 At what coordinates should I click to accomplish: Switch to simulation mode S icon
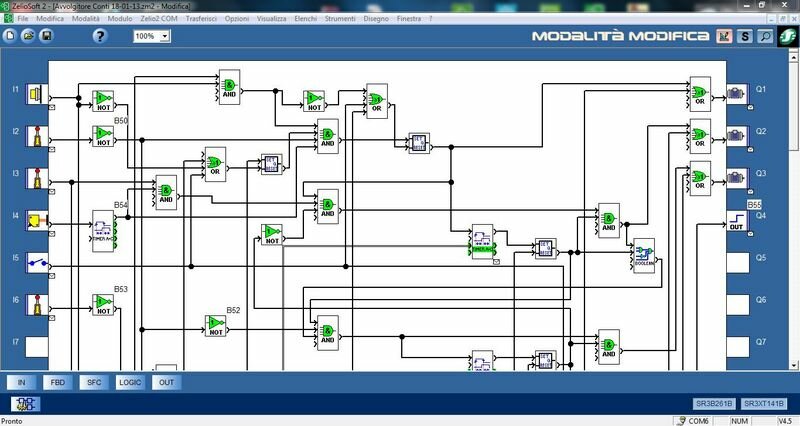745,36
